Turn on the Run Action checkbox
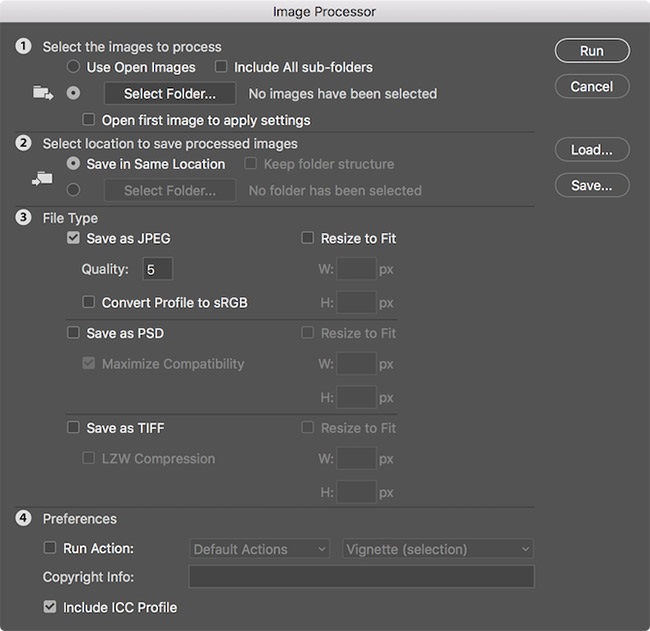The image size is (650, 631). click(x=50, y=548)
